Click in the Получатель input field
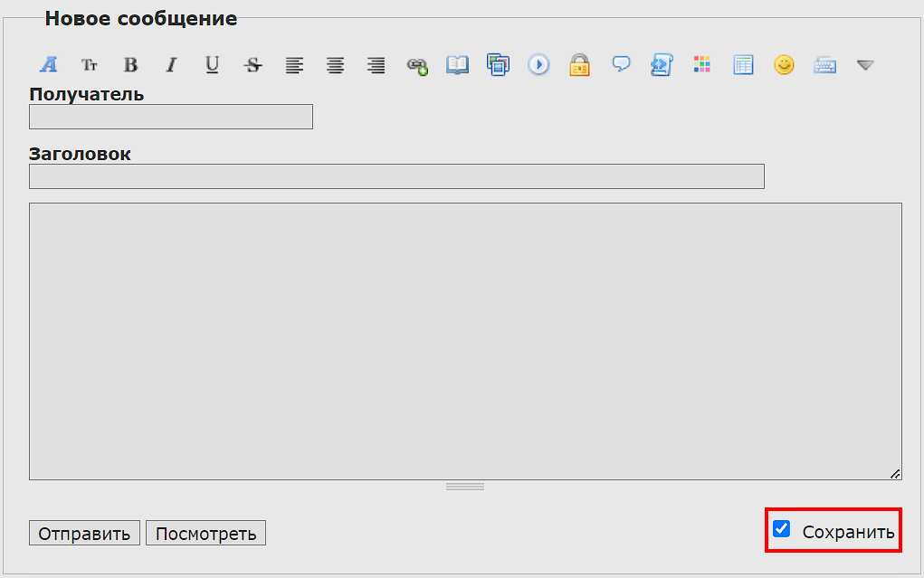Viewport: 924px width, 578px height. click(171, 117)
